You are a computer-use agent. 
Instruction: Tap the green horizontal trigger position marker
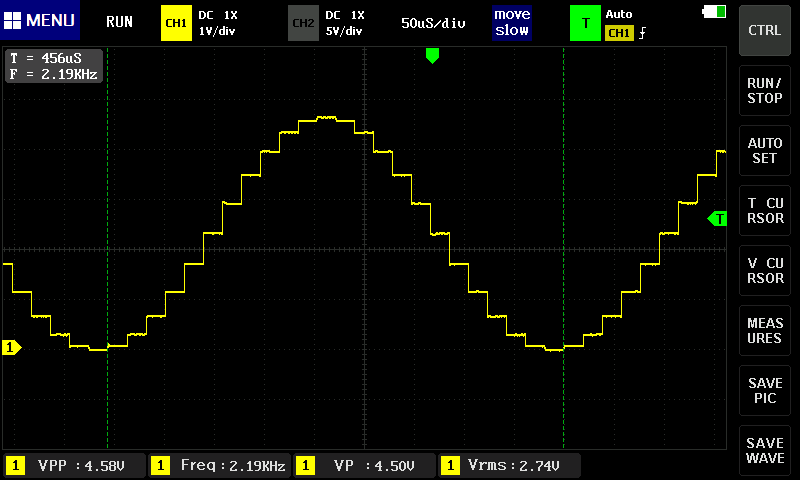pyautogui.click(x=432, y=56)
